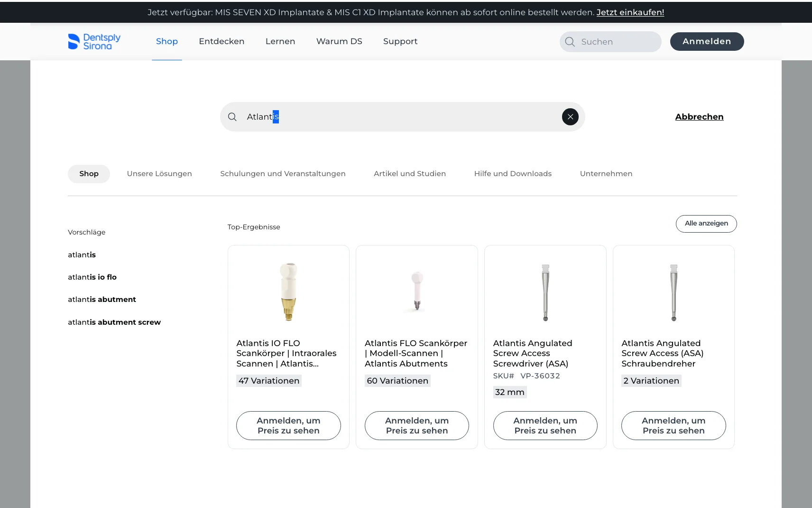Click the 60 Variationen label
812x508 pixels.
coord(397,381)
